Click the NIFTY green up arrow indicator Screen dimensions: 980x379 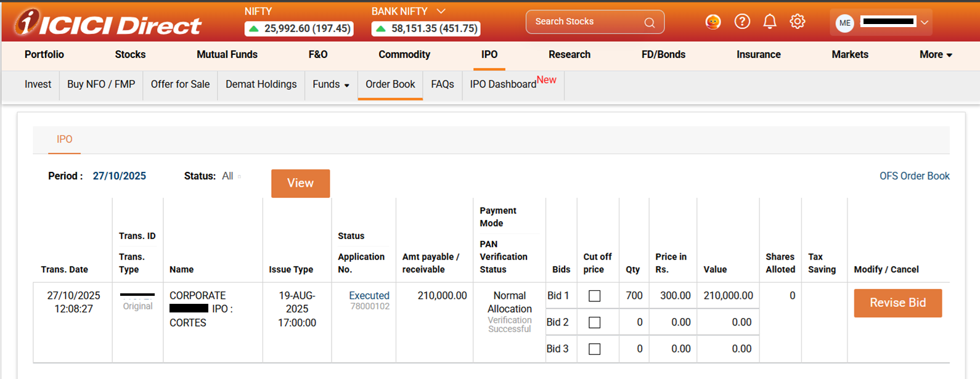tap(254, 29)
